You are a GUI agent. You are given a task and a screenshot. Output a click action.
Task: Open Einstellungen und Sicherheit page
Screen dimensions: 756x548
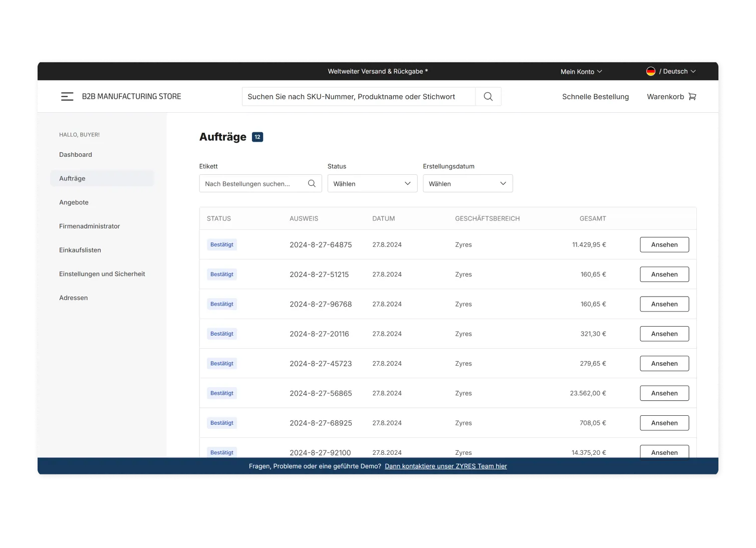pos(102,274)
